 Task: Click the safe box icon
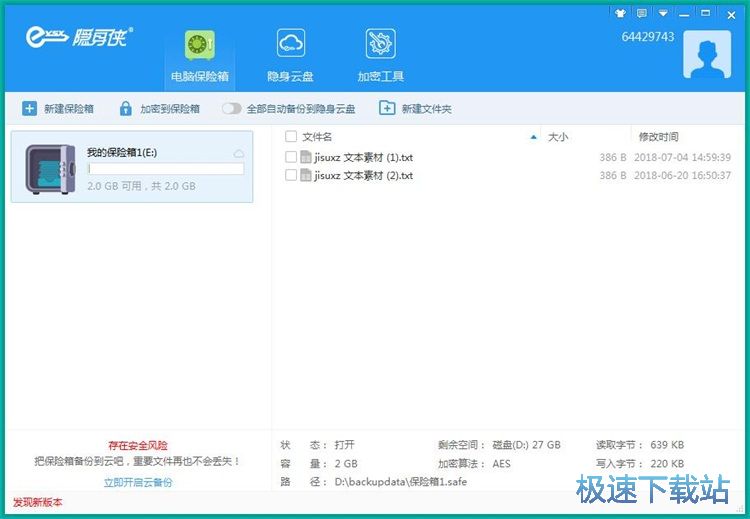[x=50, y=169]
